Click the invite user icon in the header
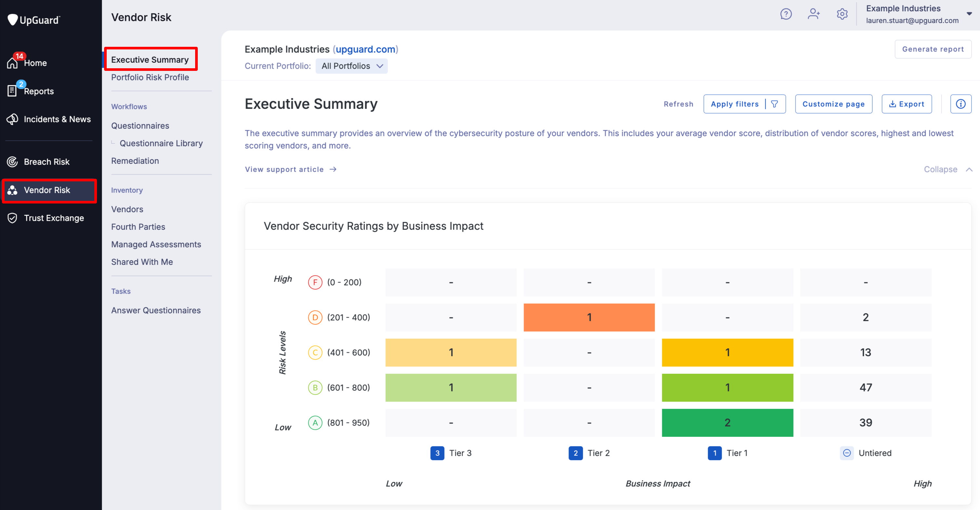The image size is (980, 510). (x=814, y=14)
